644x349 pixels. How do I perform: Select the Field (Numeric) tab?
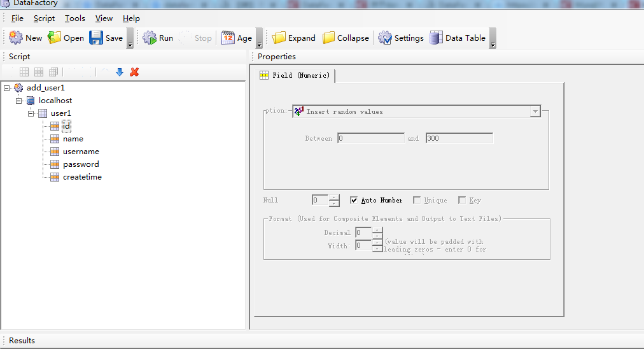click(295, 75)
